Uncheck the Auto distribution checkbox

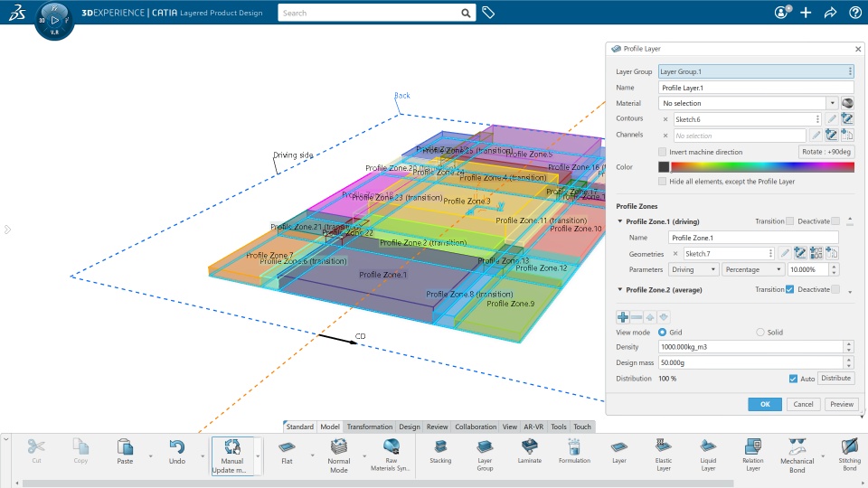click(x=793, y=379)
